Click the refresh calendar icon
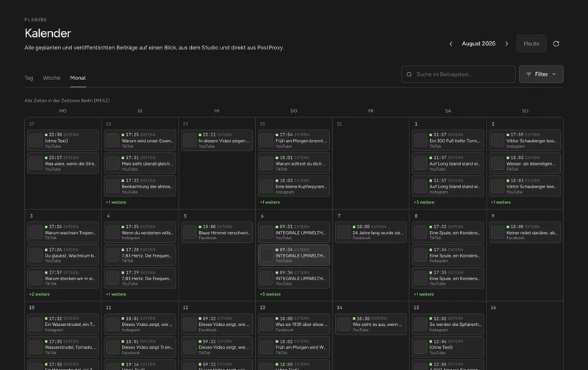 [556, 44]
